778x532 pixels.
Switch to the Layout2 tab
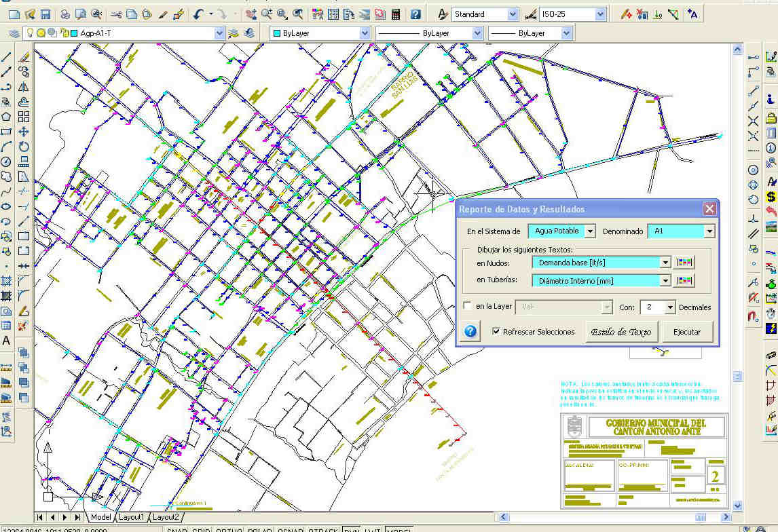coord(166,517)
